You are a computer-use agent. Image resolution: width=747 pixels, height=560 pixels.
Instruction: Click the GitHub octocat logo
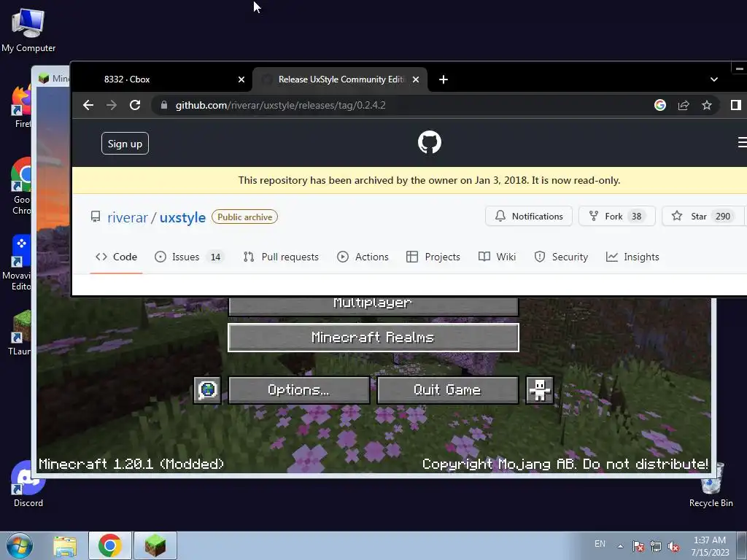430,142
